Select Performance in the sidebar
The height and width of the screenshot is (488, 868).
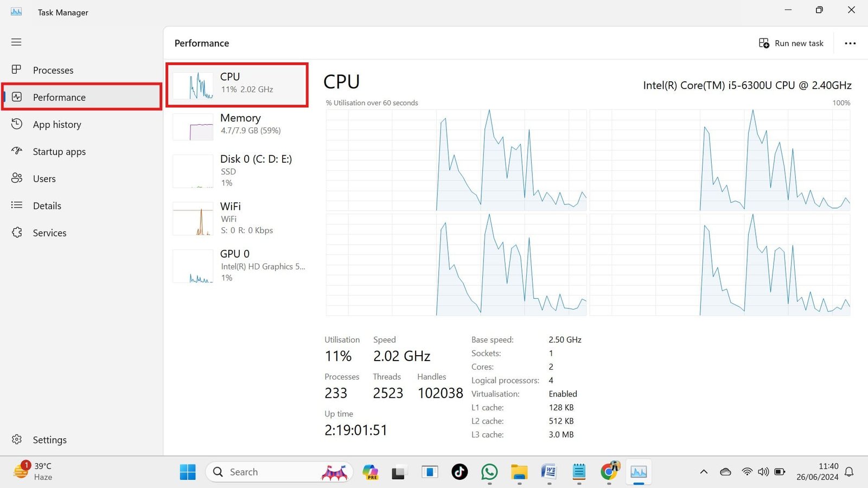coord(59,97)
